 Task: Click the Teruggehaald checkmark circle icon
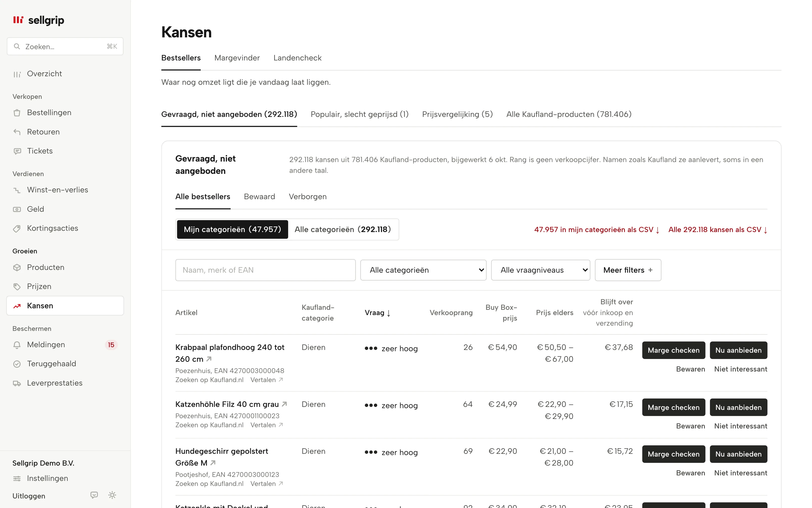[17, 364]
